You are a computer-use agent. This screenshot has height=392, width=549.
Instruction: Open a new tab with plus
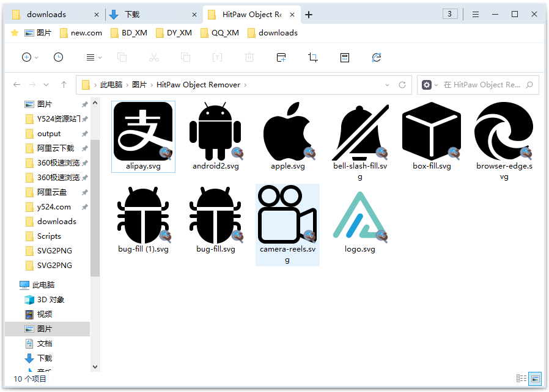pos(309,15)
